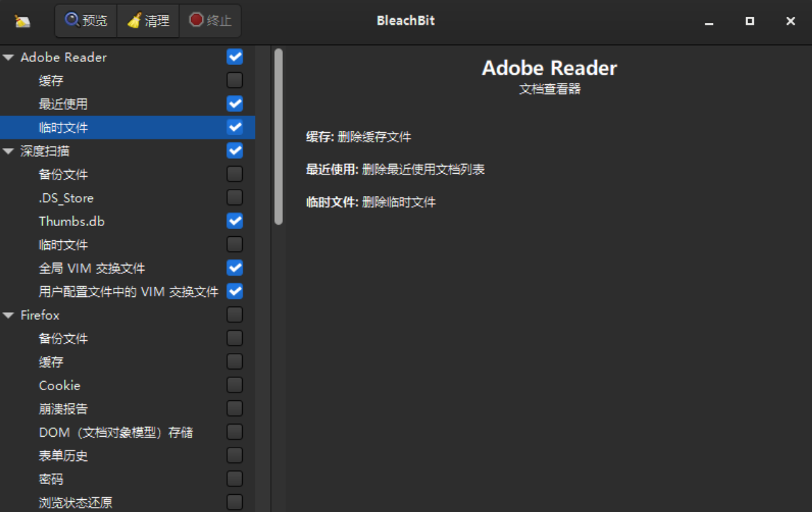Select the 最近使用 item under Adobe Reader
Viewport: 812px width, 512px height.
(x=63, y=104)
